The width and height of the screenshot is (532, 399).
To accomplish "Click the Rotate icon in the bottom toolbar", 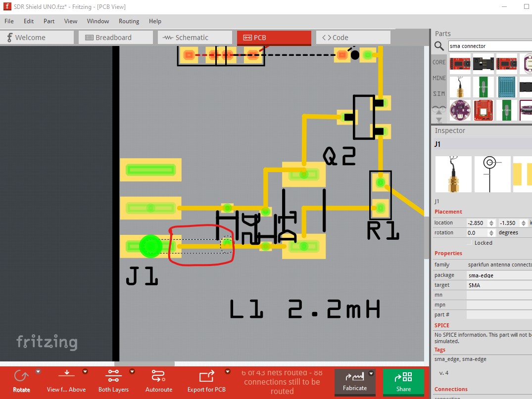I will click(21, 376).
